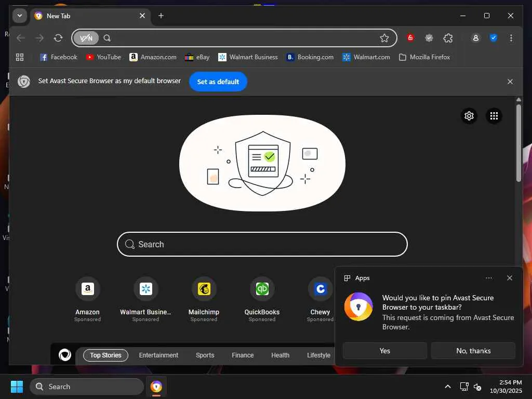
Task: Open the QuickBooks sponsored shortcut
Action: pyautogui.click(x=262, y=300)
